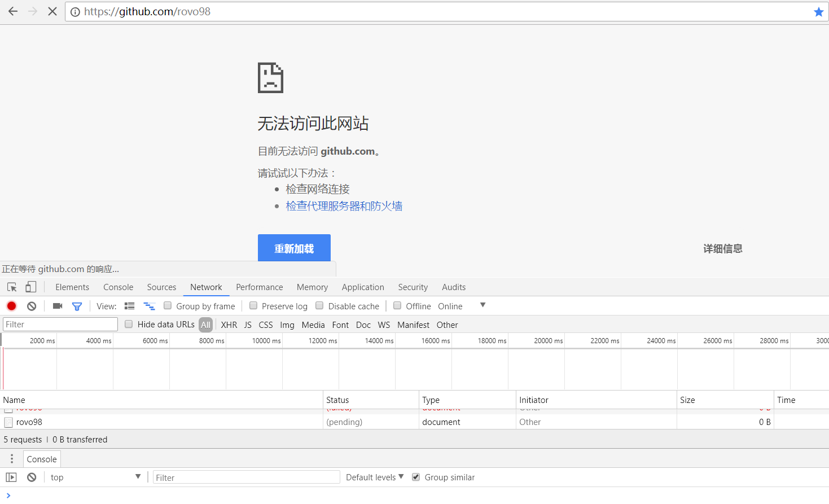Open the top context selector dropdown
829x504 pixels.
click(95, 477)
